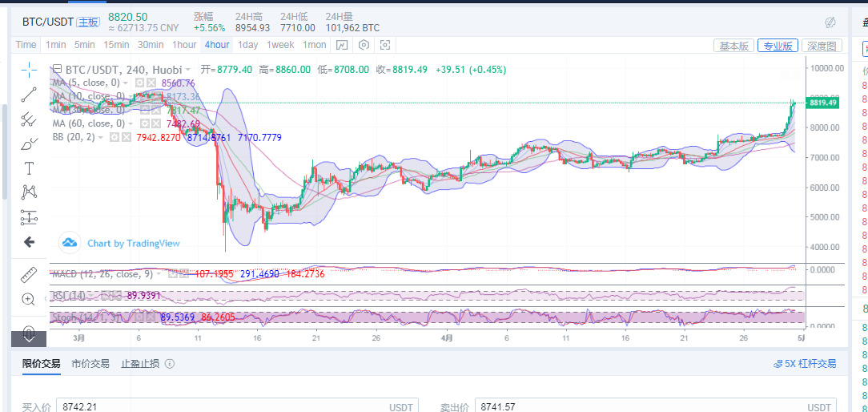The width and height of the screenshot is (868, 412).
Task: Click the Chart by TradingView link
Action: [x=134, y=243]
